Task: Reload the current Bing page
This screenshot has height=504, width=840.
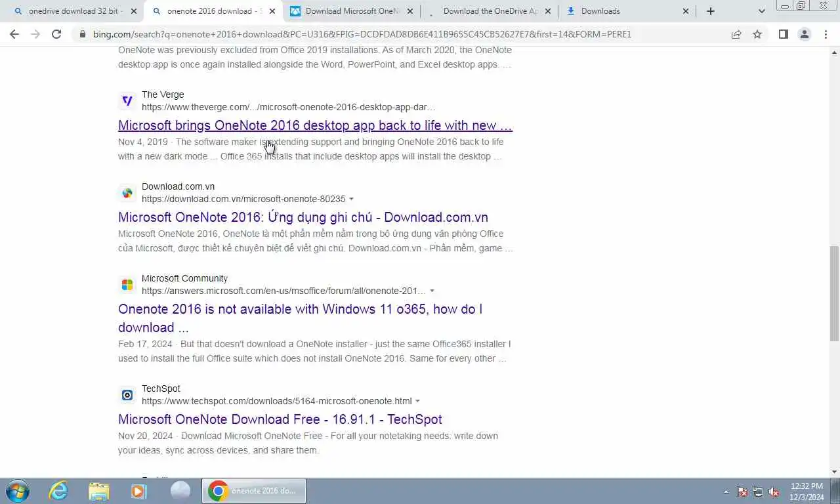Action: [56, 34]
